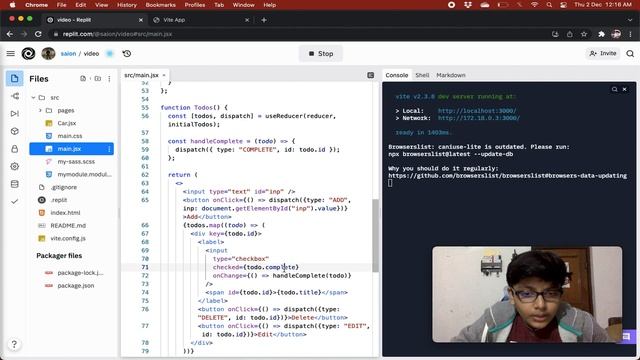640x360 pixels.
Task: Open Car.jsx in file tree
Action: pos(67,123)
